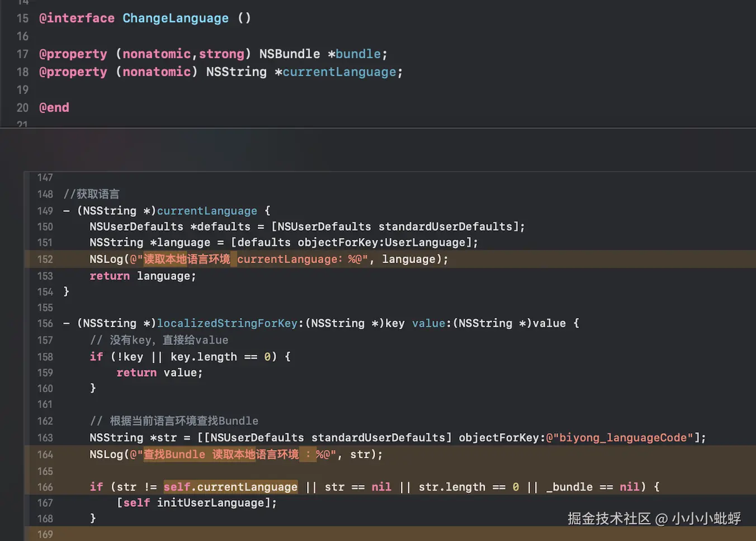Click line number 15 in the gutter
The height and width of the screenshot is (541, 756).
(22, 18)
